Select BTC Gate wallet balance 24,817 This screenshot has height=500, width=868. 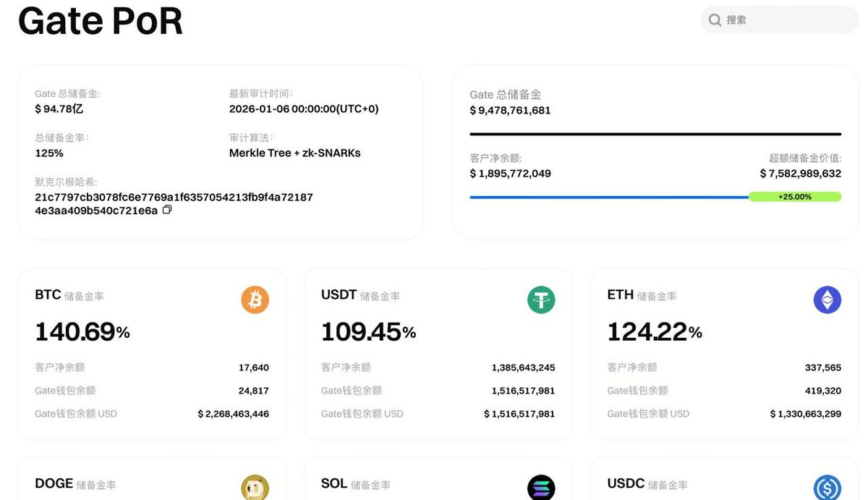254,391
